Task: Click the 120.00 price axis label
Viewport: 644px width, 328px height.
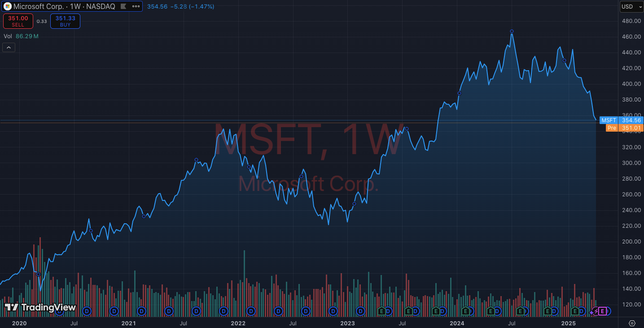Action: click(x=631, y=304)
